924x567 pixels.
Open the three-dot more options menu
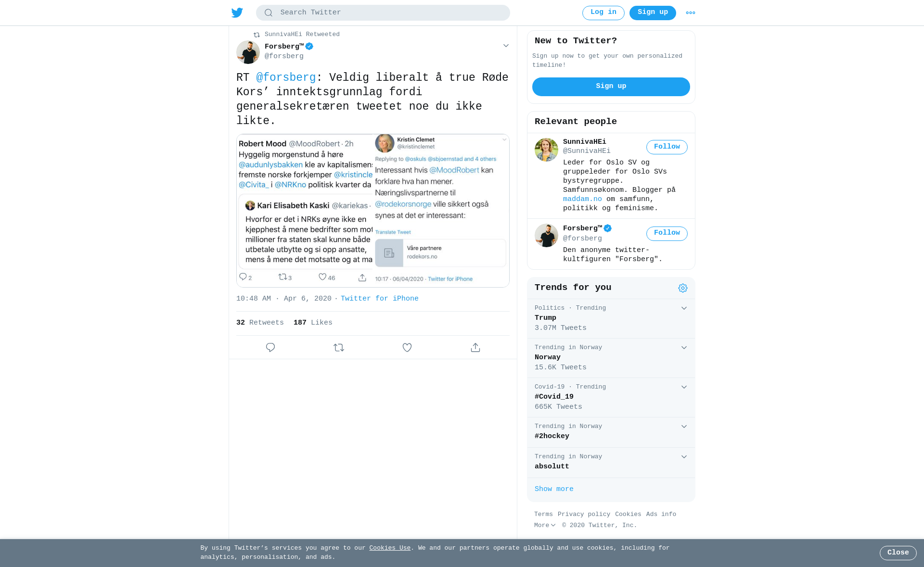[691, 13]
